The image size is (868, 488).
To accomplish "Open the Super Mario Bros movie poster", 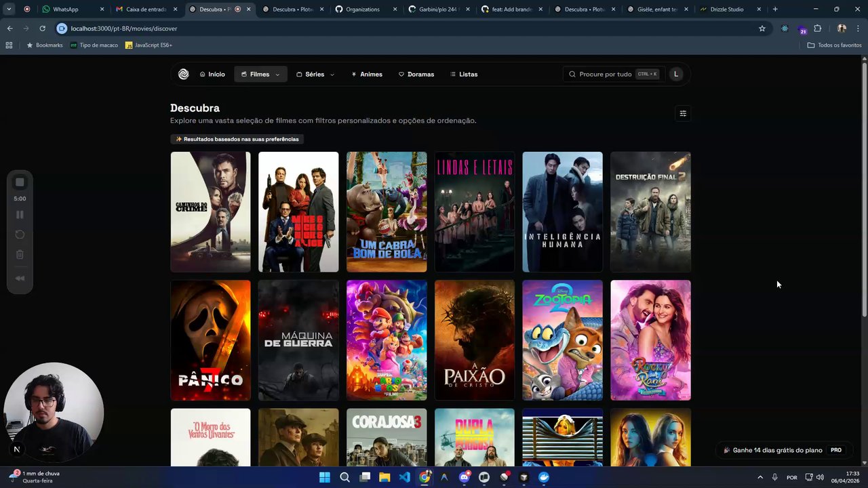I will click(x=387, y=340).
